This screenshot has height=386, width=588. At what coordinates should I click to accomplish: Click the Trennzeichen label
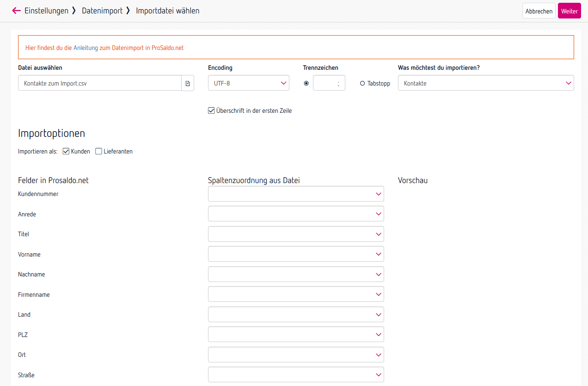320,67
